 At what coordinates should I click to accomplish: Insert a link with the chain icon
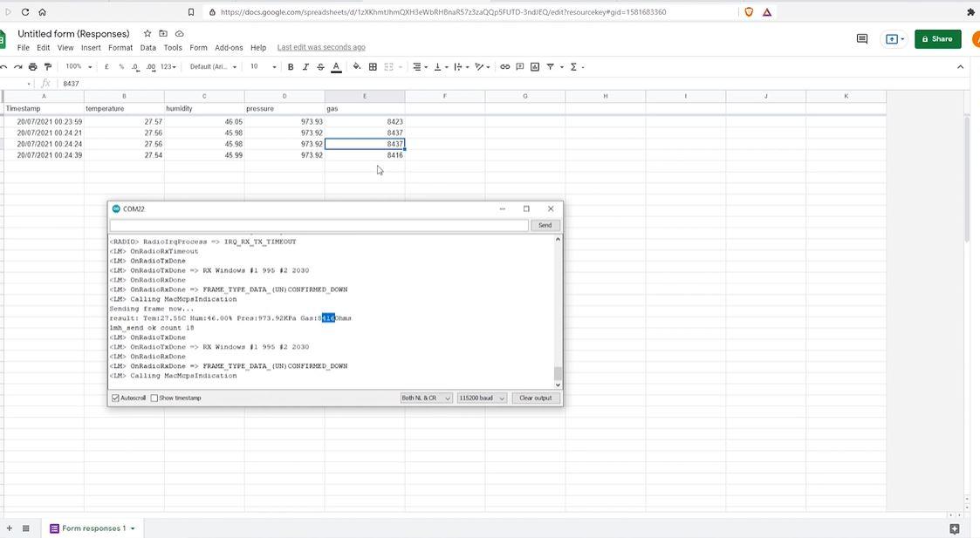click(505, 67)
